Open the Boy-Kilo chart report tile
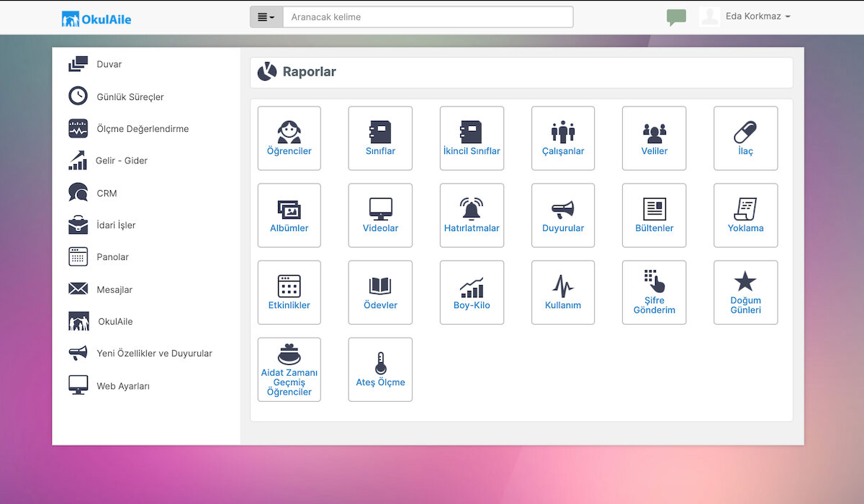The image size is (864, 504). coord(472,292)
